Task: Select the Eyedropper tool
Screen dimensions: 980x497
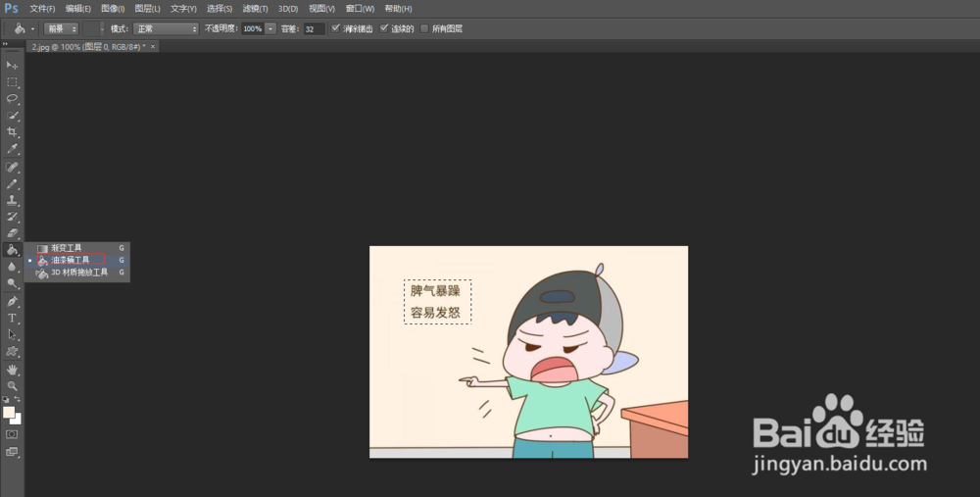Action: point(12,149)
